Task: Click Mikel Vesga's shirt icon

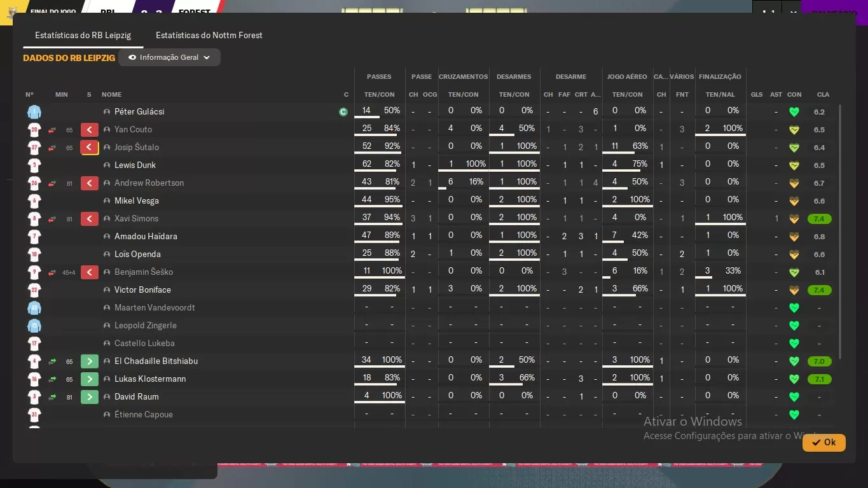Action: [34, 201]
